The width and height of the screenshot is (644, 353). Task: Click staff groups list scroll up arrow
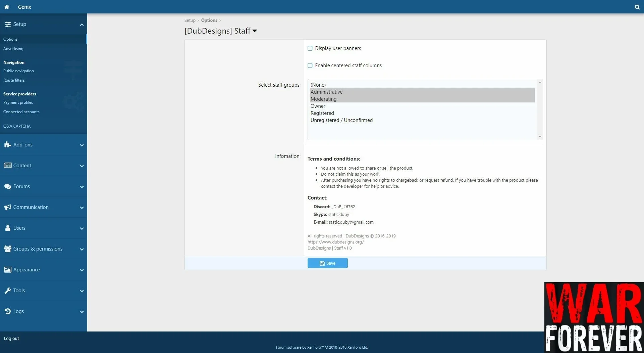pos(540,82)
